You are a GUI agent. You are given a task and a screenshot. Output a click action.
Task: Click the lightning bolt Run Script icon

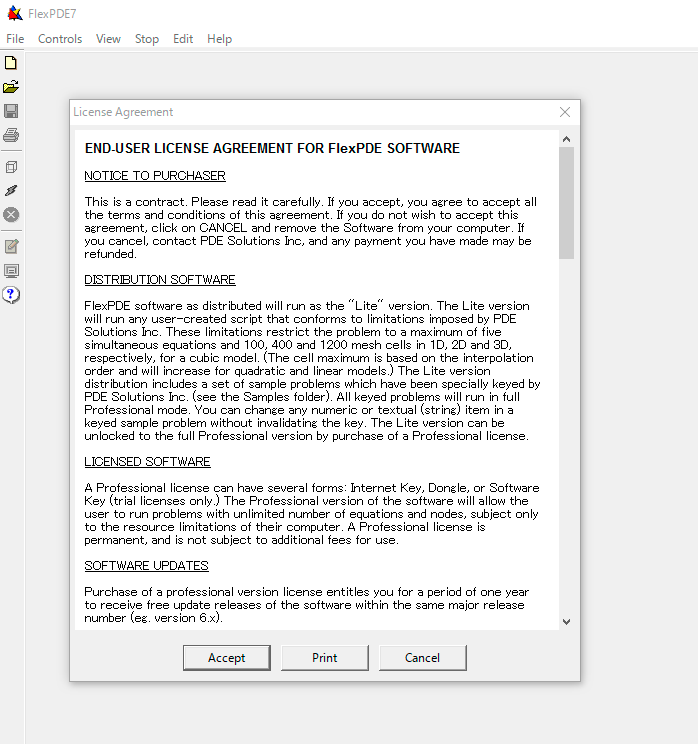[12, 190]
